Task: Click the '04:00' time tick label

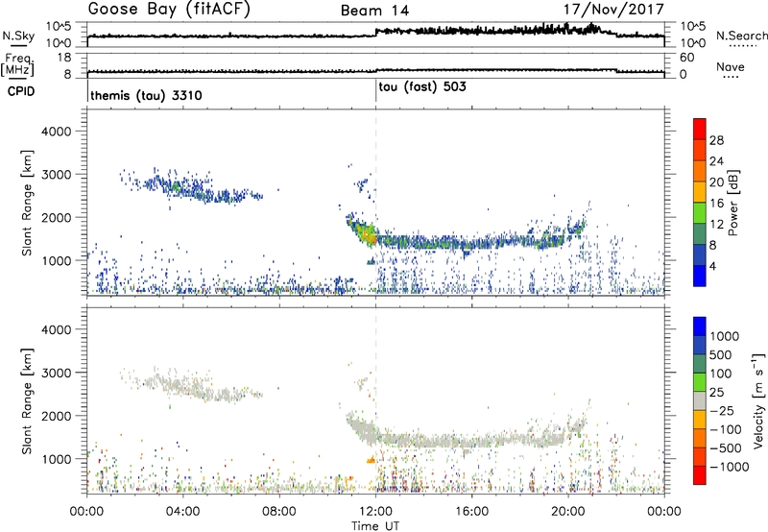Action: coord(183,512)
